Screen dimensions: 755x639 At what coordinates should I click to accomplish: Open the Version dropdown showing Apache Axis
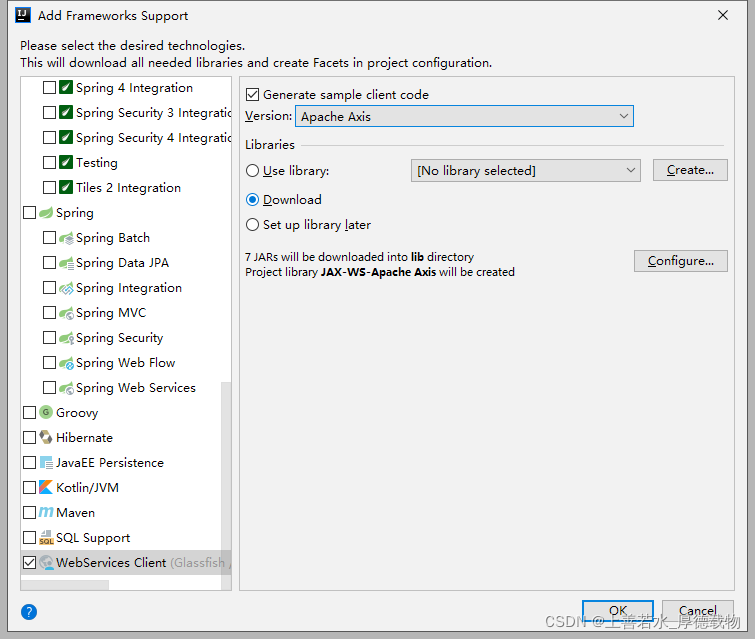pyautogui.click(x=464, y=116)
